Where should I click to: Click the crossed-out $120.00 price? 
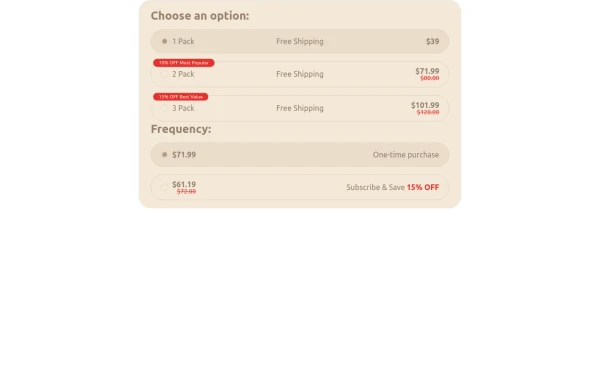428,112
